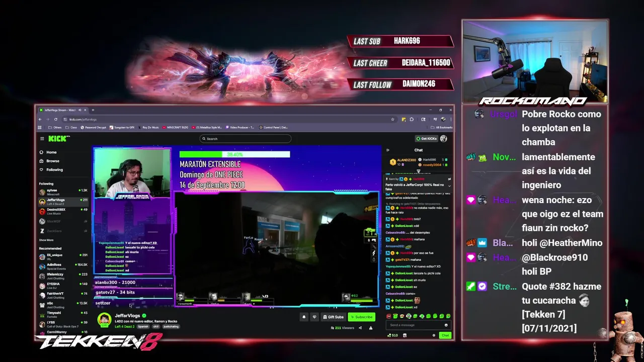Reload the browser page
This screenshot has height=362, width=644.
(56, 119)
